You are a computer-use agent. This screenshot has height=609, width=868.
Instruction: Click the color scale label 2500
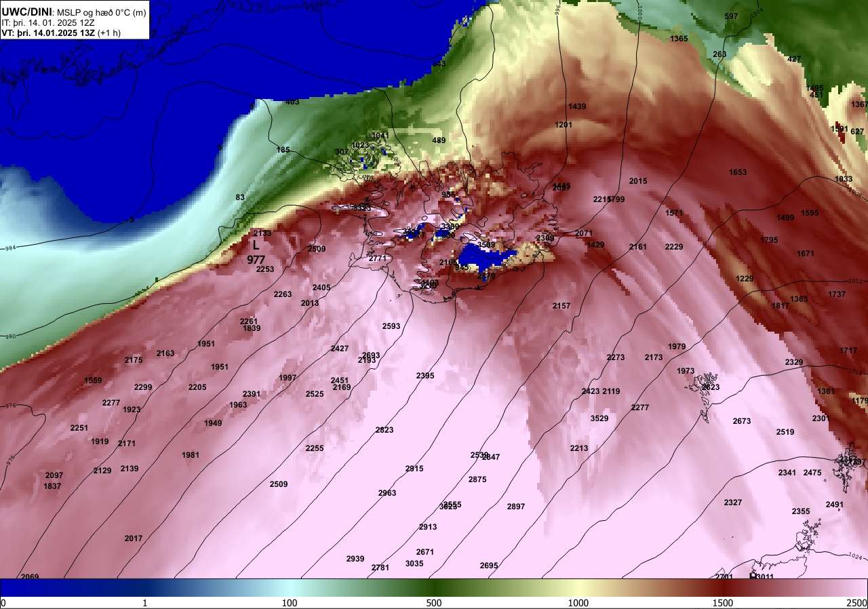click(x=858, y=604)
